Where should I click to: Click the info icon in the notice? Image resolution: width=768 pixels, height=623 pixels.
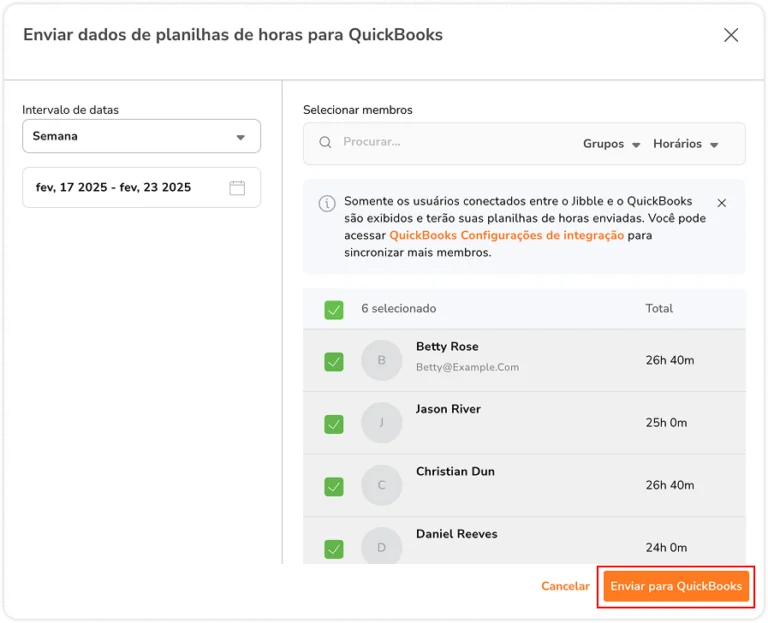[x=327, y=203]
